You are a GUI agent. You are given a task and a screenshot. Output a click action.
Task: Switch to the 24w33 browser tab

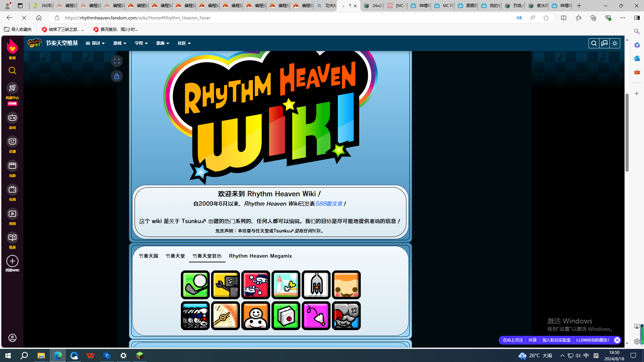[373, 6]
